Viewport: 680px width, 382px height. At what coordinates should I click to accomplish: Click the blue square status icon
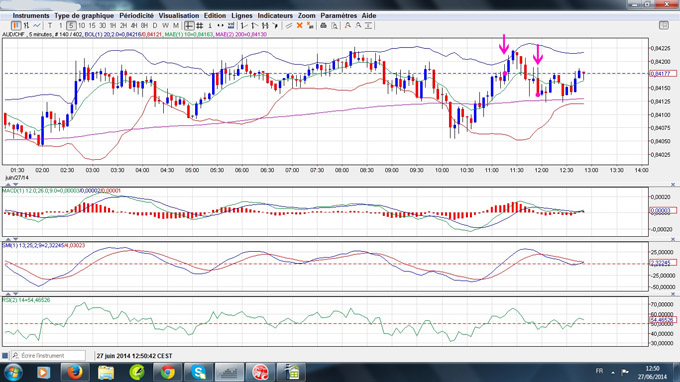pyautogui.click(x=5, y=356)
